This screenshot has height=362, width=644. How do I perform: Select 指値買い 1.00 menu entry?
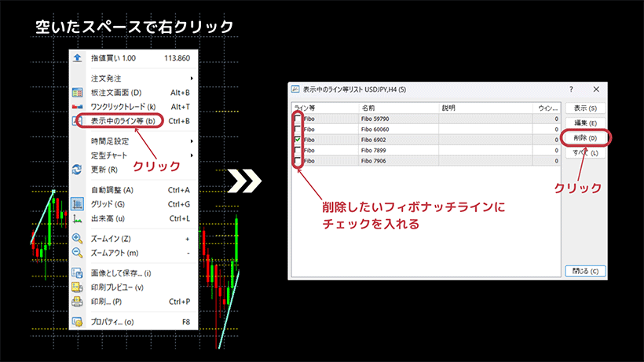pos(134,58)
